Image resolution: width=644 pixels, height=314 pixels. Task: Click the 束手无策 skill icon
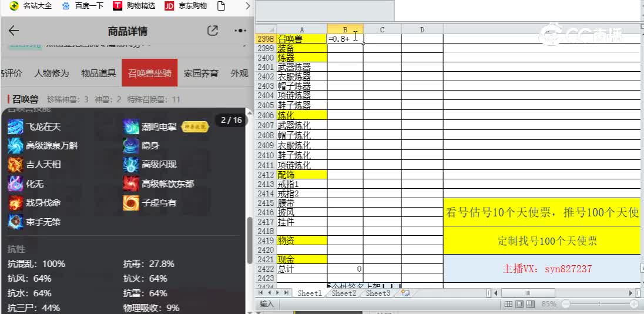(x=15, y=222)
